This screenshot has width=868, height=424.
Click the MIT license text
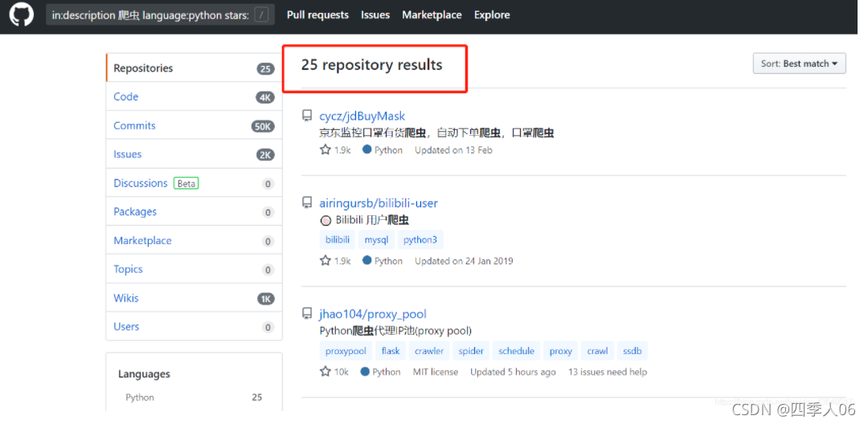pyautogui.click(x=436, y=372)
